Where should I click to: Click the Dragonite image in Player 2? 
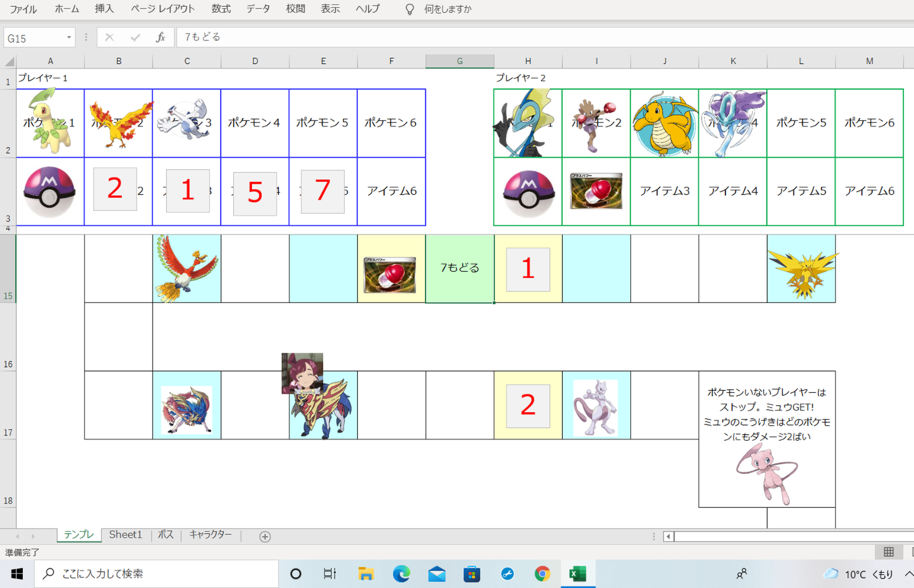coord(664,124)
